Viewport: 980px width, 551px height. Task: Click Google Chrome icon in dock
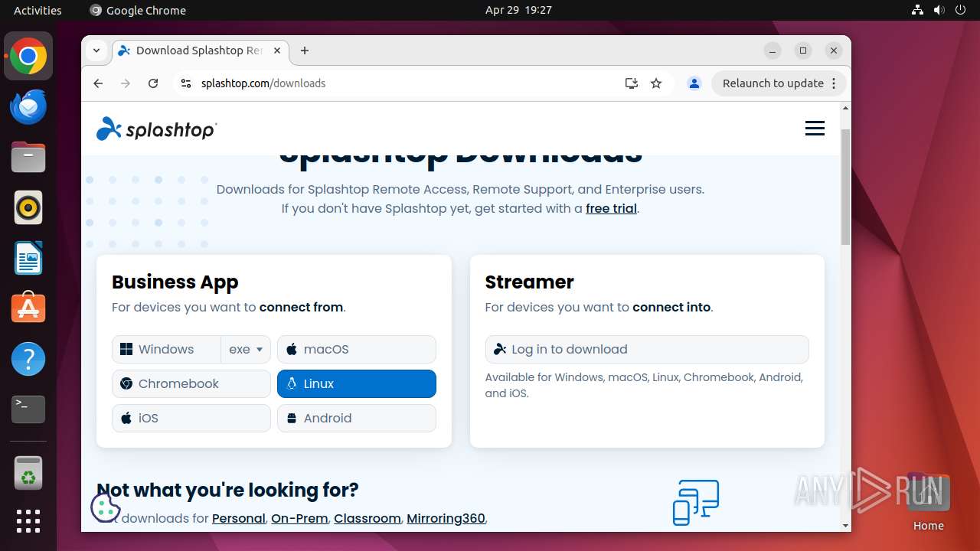click(x=28, y=57)
